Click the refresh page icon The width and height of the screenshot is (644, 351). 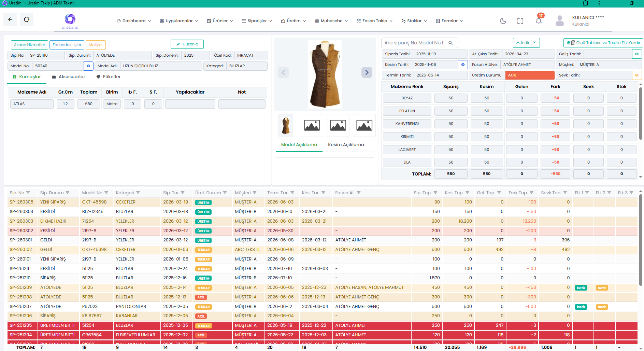pos(27,19)
